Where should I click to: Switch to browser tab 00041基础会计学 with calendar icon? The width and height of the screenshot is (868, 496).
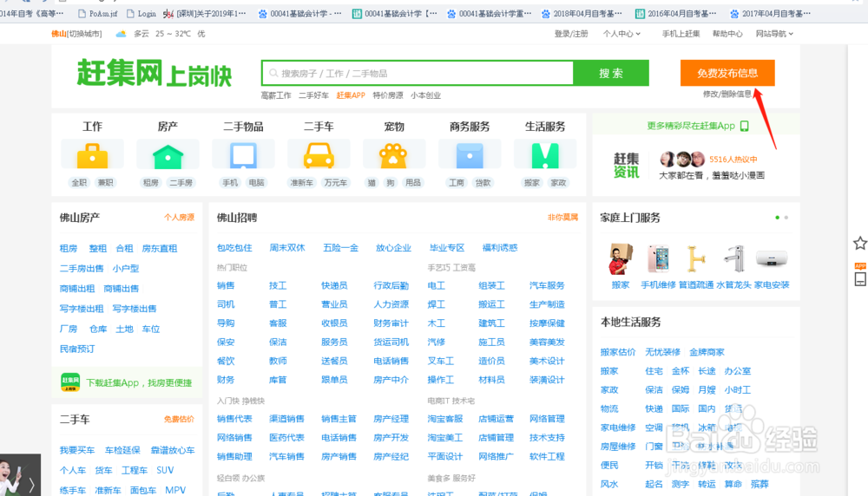395,13
